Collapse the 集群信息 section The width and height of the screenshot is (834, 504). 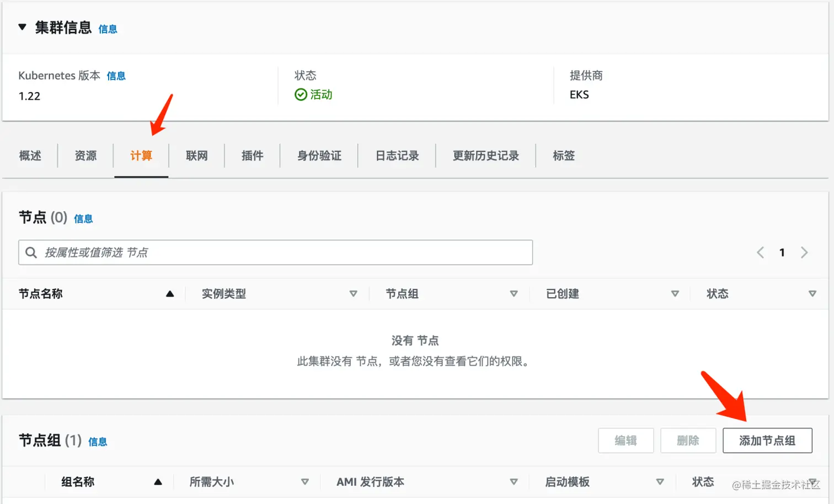[22, 27]
